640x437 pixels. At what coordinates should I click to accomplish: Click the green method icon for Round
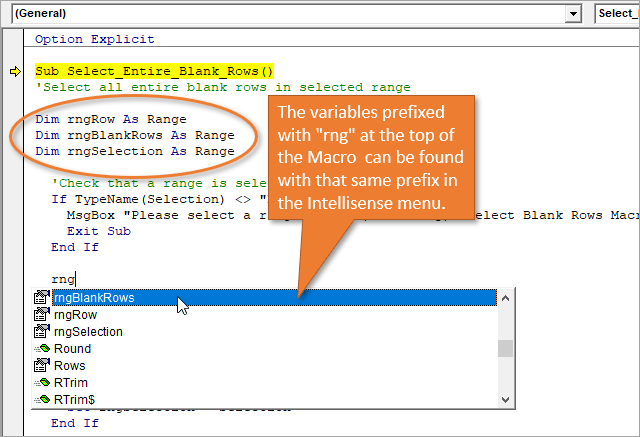point(42,349)
